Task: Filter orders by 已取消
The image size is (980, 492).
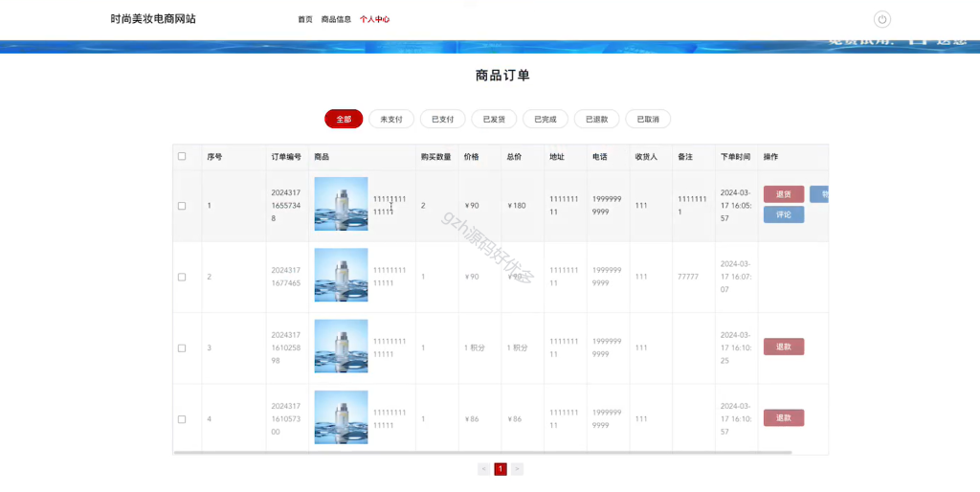Action: (x=648, y=119)
